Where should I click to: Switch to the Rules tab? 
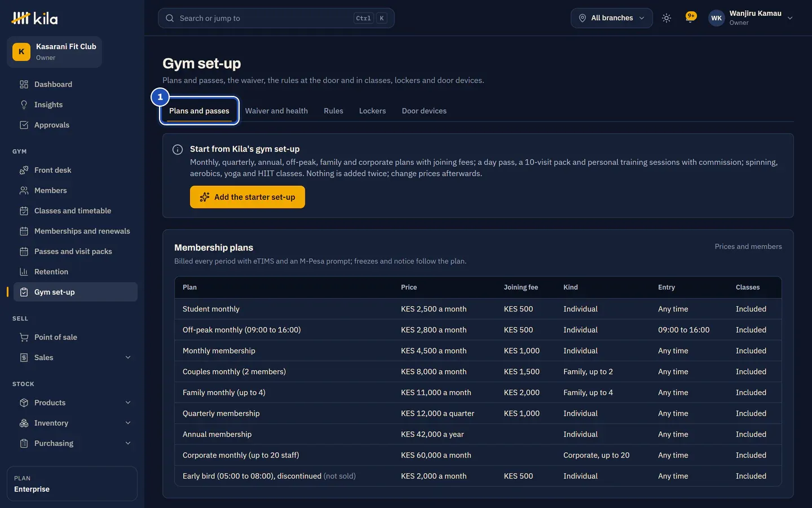tap(333, 111)
